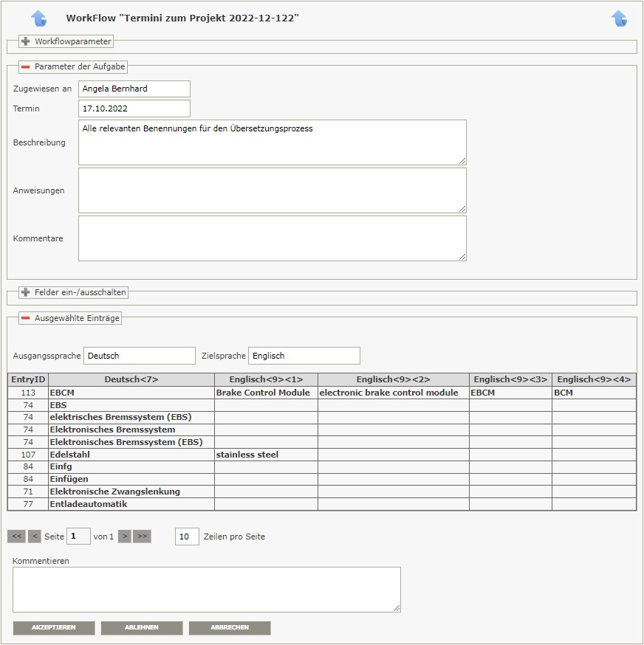Click the blue up arrow icon at top left
644x645 pixels.
pos(38,18)
